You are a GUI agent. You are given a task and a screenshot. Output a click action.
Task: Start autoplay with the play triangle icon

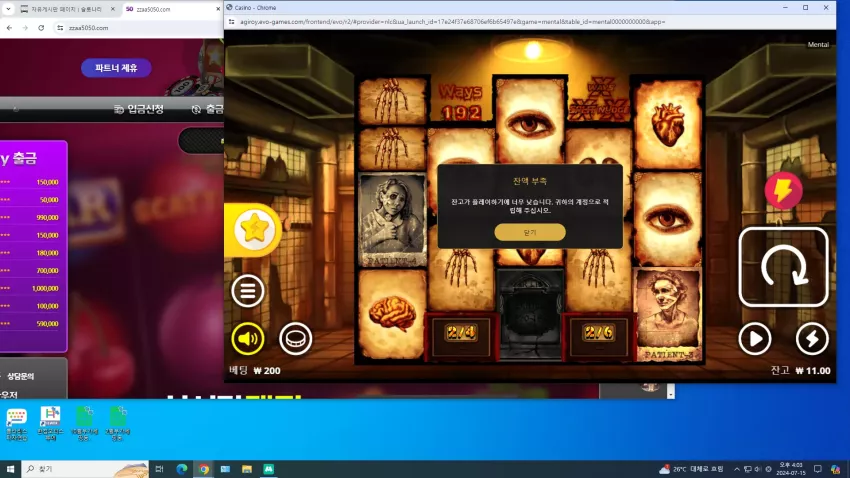click(755, 339)
